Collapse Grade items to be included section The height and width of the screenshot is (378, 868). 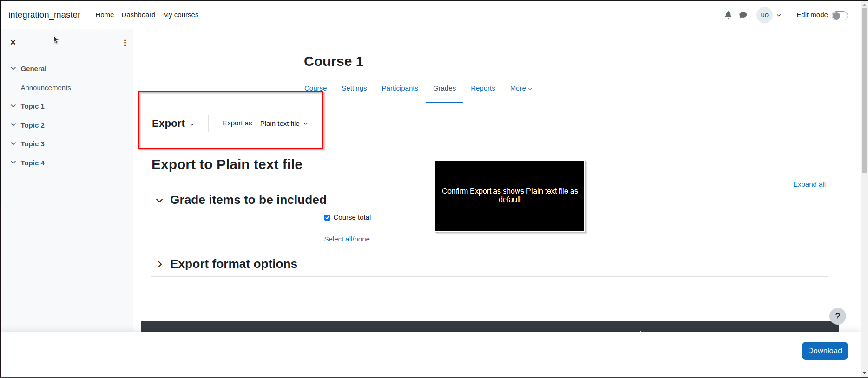pos(159,201)
